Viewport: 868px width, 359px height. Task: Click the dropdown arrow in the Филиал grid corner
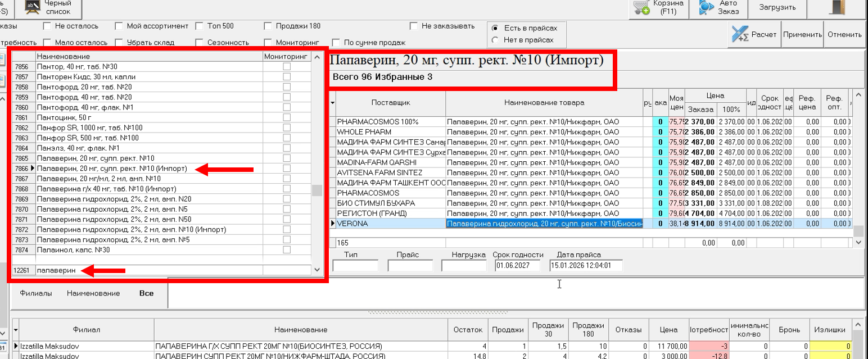tap(16, 330)
